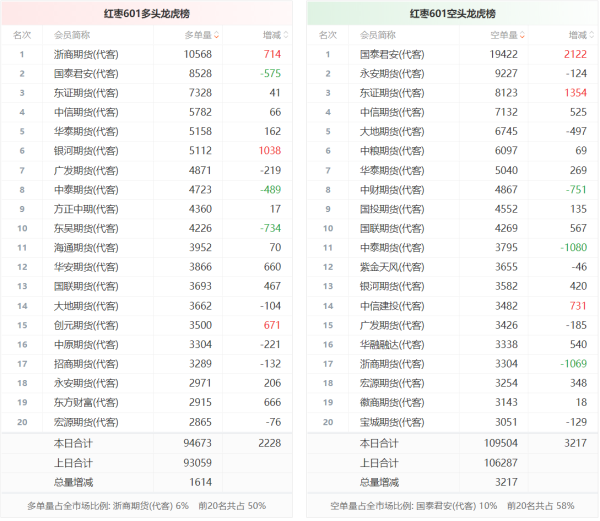This screenshot has width=600, height=521.
Task: Click the 红枣601多头龙虎榜 title
Action: click(x=147, y=14)
